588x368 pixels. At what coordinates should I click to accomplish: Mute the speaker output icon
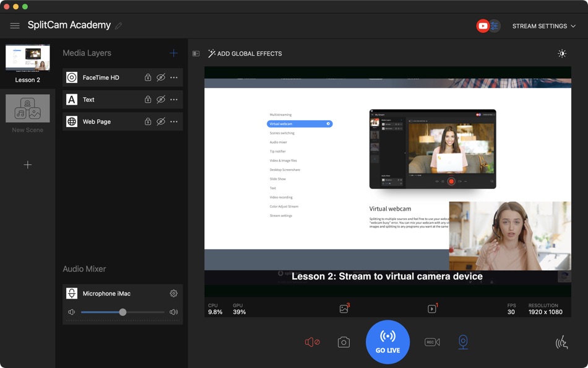pyautogui.click(x=312, y=342)
